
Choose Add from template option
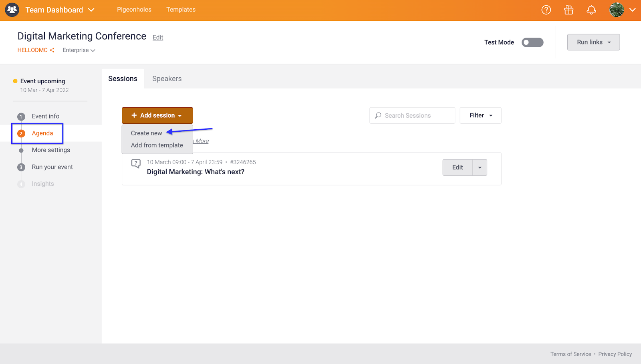pyautogui.click(x=157, y=145)
